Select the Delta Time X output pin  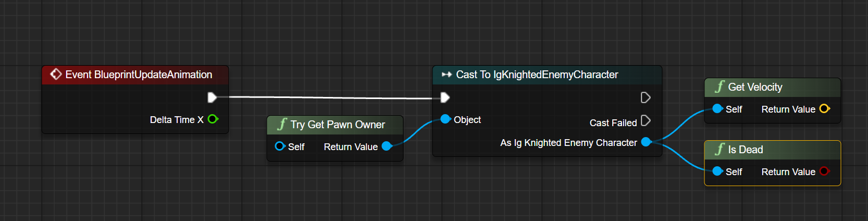point(213,119)
